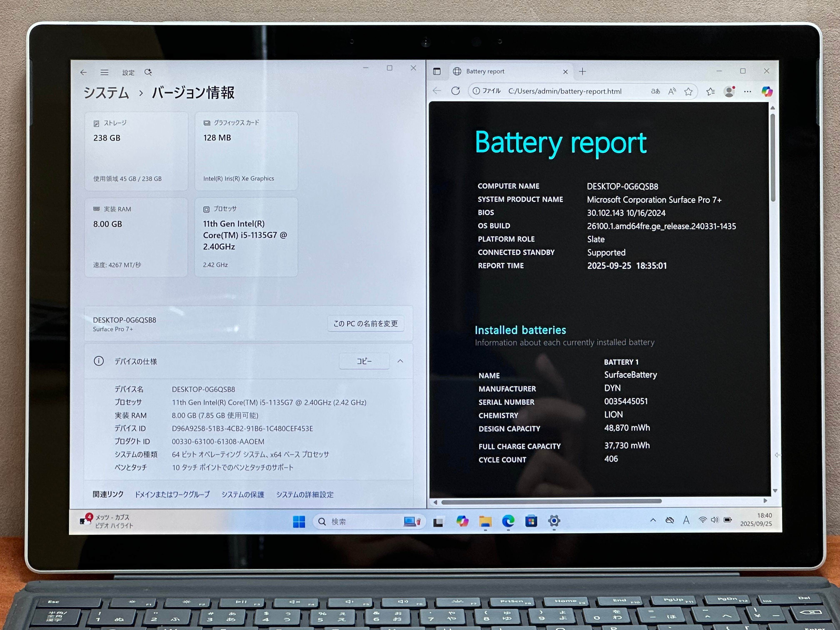The height and width of the screenshot is (630, 840).
Task: Click the browser address bar
Action: [565, 91]
